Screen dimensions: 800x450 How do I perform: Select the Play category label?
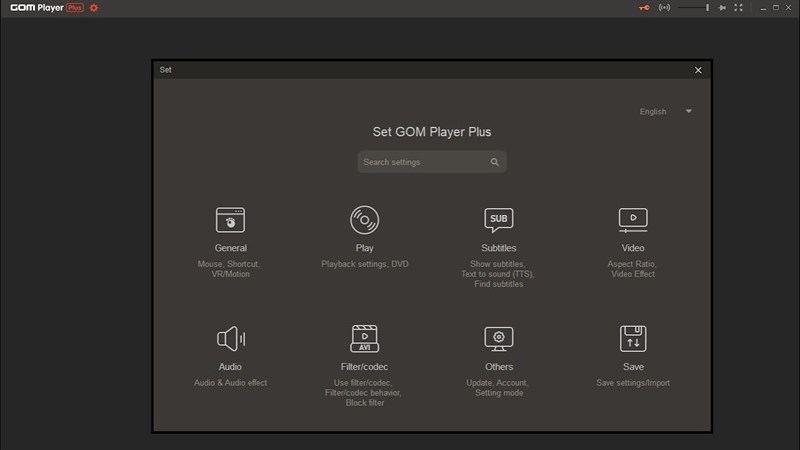[364, 248]
